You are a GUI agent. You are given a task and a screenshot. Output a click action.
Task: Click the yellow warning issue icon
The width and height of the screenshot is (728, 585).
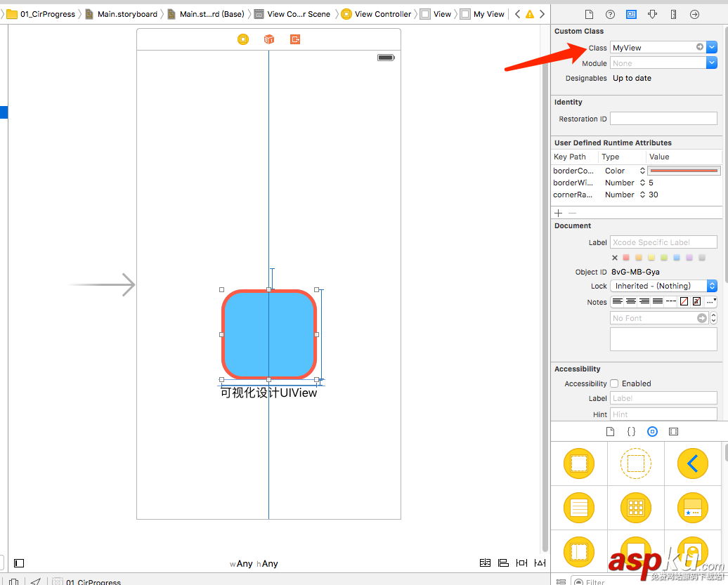530,14
